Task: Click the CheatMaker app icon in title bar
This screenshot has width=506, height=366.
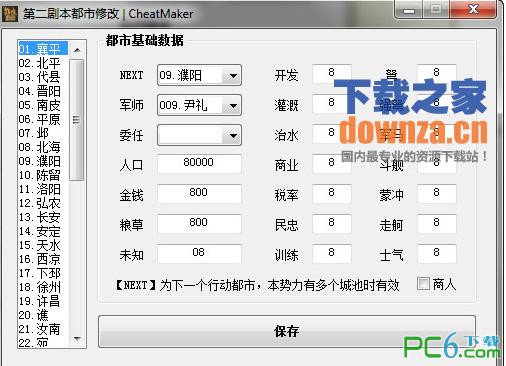Action: [10, 14]
